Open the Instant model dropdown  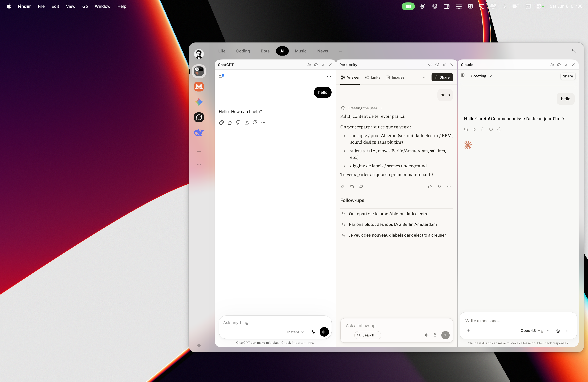(x=295, y=332)
